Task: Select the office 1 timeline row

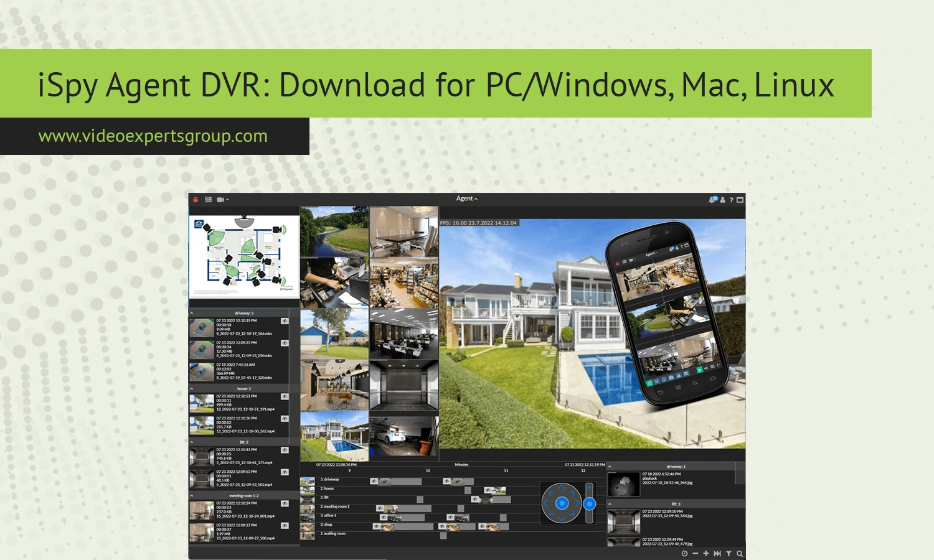Action: click(328, 515)
